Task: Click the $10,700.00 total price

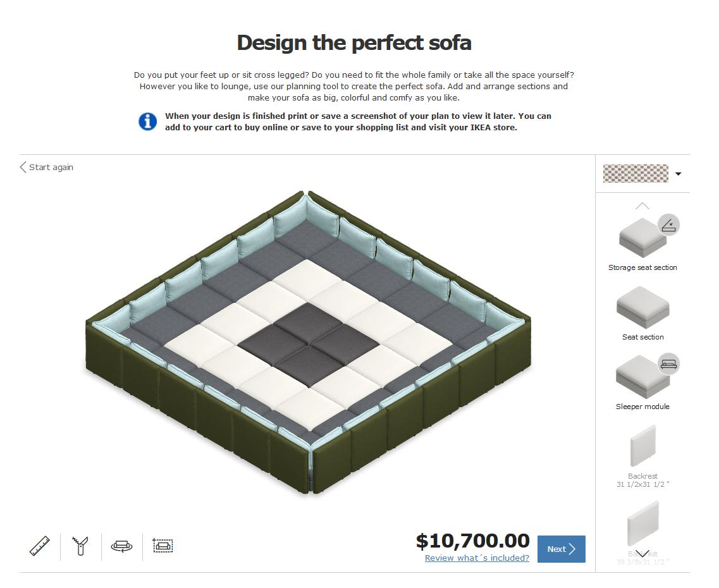Action: pyautogui.click(x=472, y=541)
